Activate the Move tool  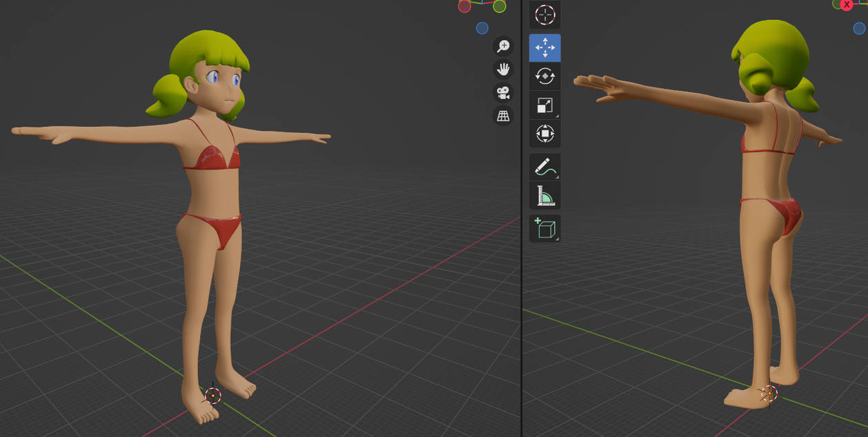coord(545,48)
